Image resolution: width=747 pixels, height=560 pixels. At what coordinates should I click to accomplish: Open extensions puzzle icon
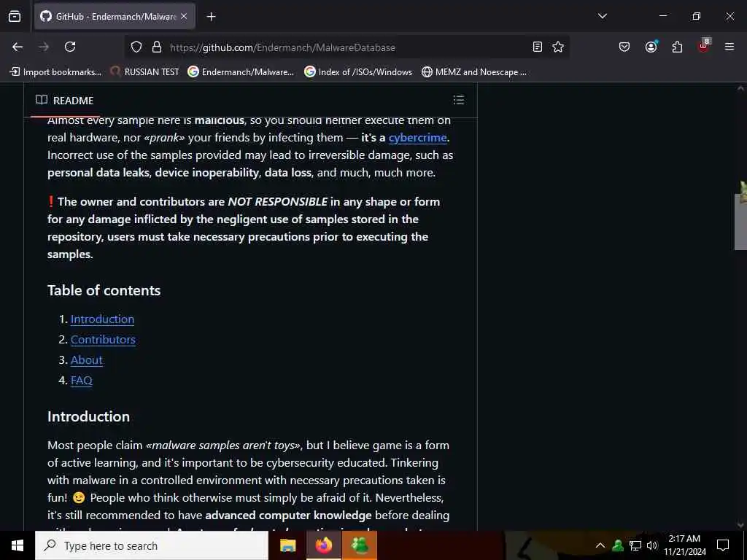677,47
